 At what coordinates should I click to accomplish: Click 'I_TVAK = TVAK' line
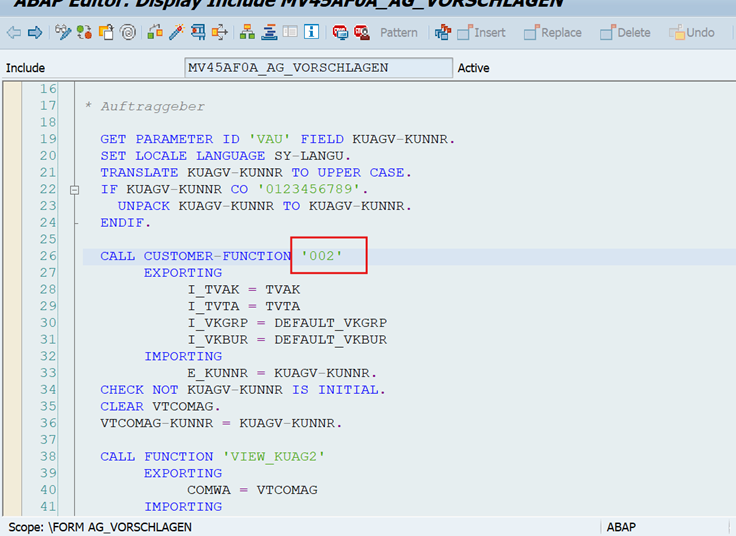click(x=244, y=290)
